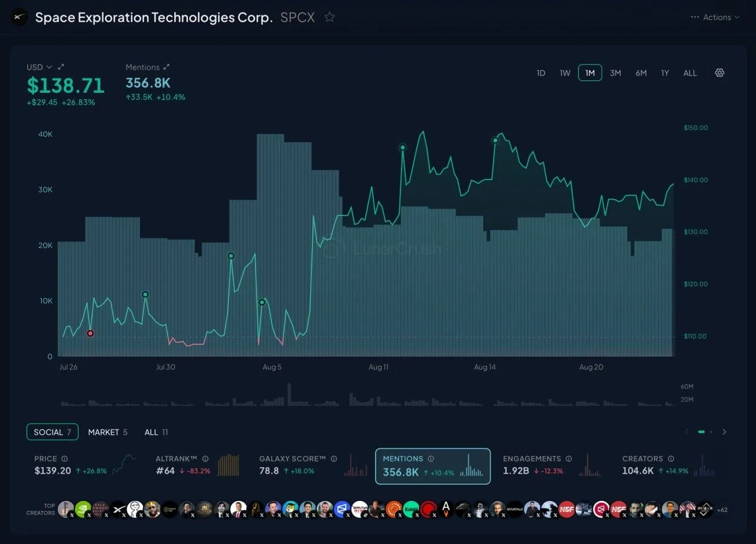The width and height of the screenshot is (756, 544).
Task: Click the $150.00 price axis label
Action: click(696, 128)
